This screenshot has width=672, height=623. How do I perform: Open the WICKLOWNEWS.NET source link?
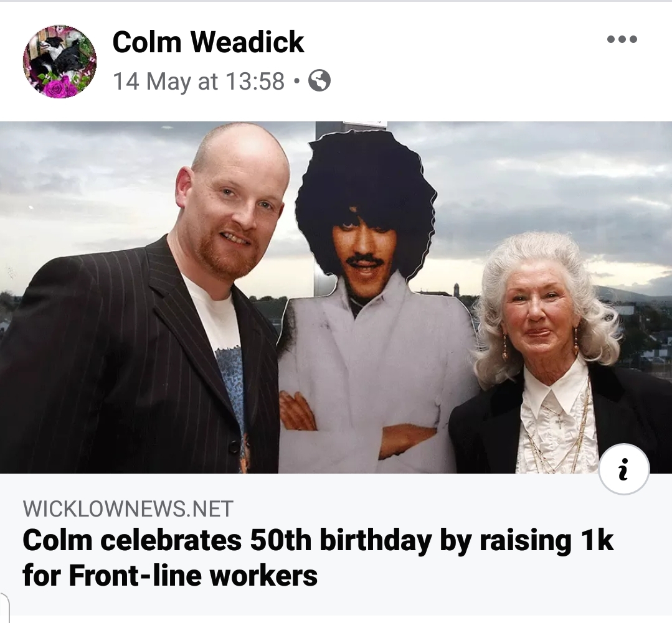point(128,508)
